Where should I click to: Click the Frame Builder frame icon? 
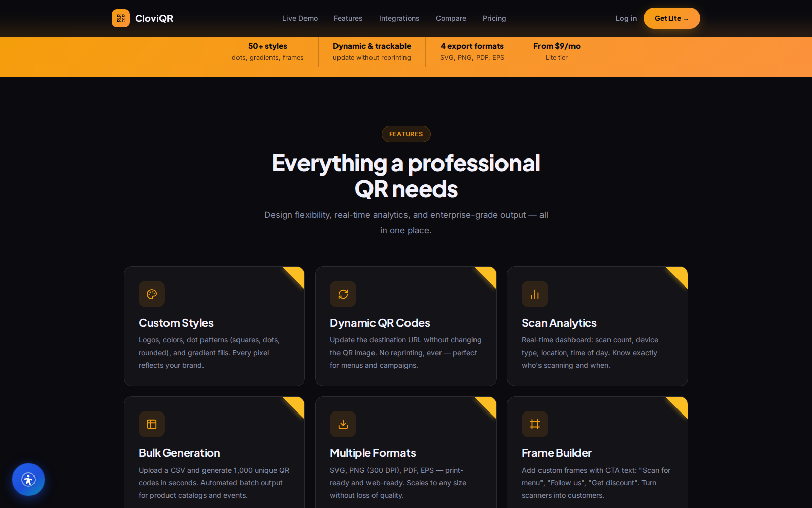pos(535,424)
